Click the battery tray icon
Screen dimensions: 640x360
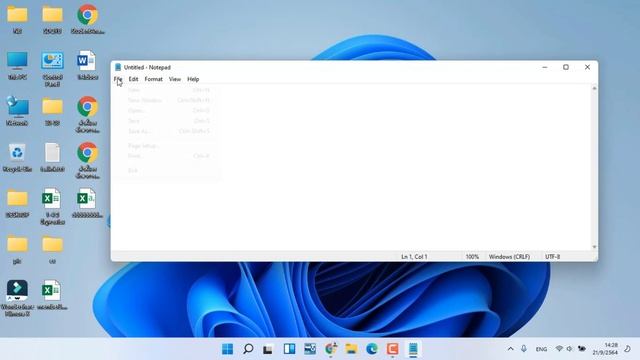coord(581,349)
